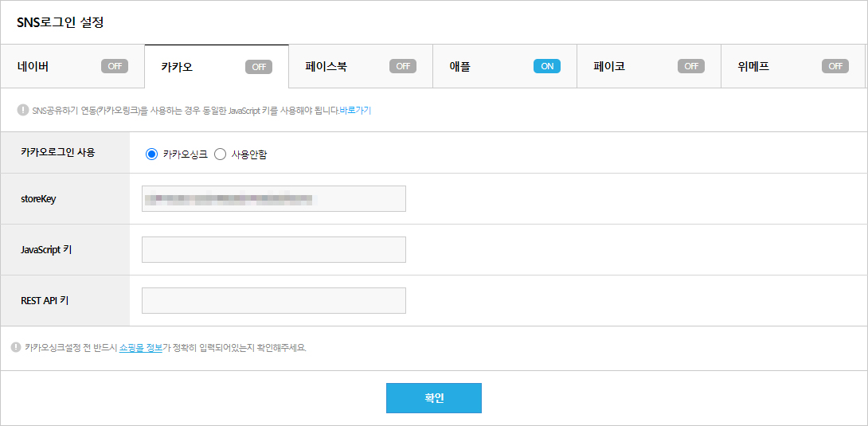Toggle the ON badge on the 애플 tab
868x426 pixels.
coord(547,66)
